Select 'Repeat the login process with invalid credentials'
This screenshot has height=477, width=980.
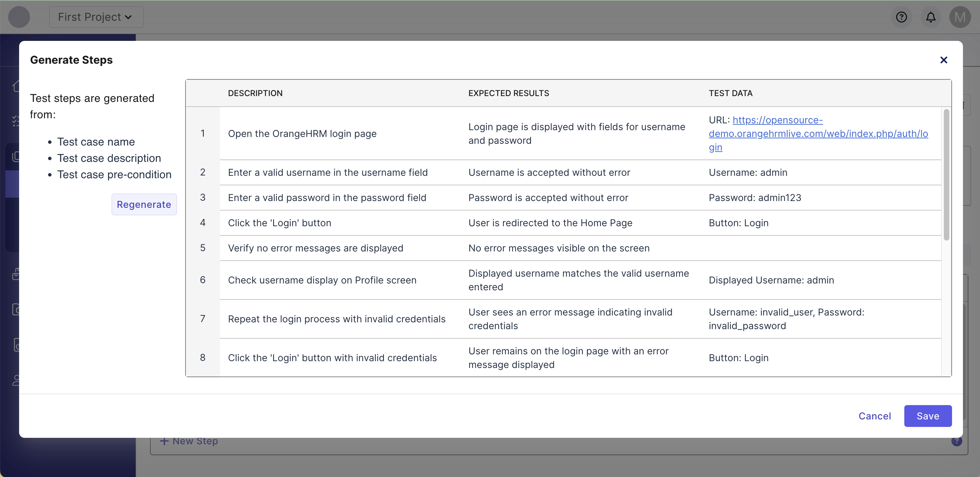pyautogui.click(x=337, y=319)
